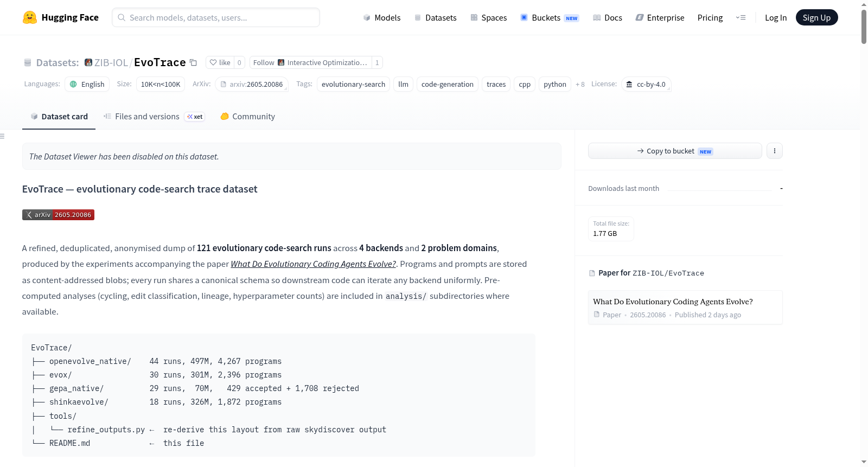Click the 'refine_outputs.py' line in the tree
868x467 pixels.
pyautogui.click(x=209, y=430)
